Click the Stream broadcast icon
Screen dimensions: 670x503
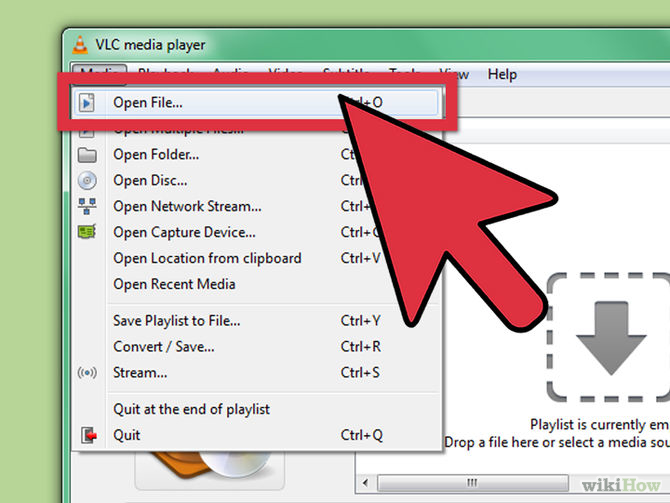[87, 373]
